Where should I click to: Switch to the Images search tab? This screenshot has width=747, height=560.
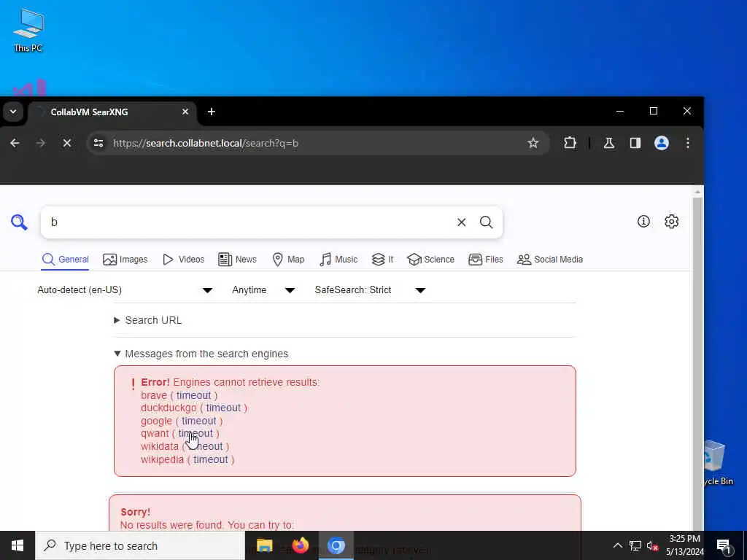click(x=125, y=260)
